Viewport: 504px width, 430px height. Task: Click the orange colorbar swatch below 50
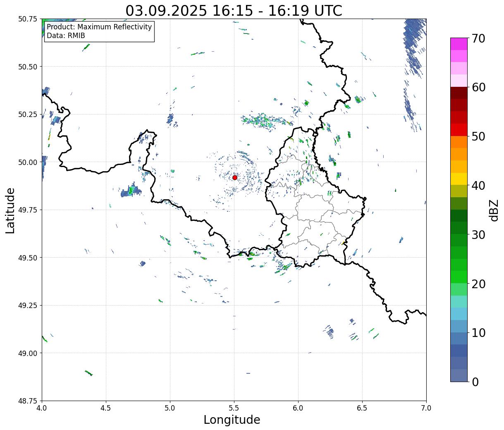[459, 142]
